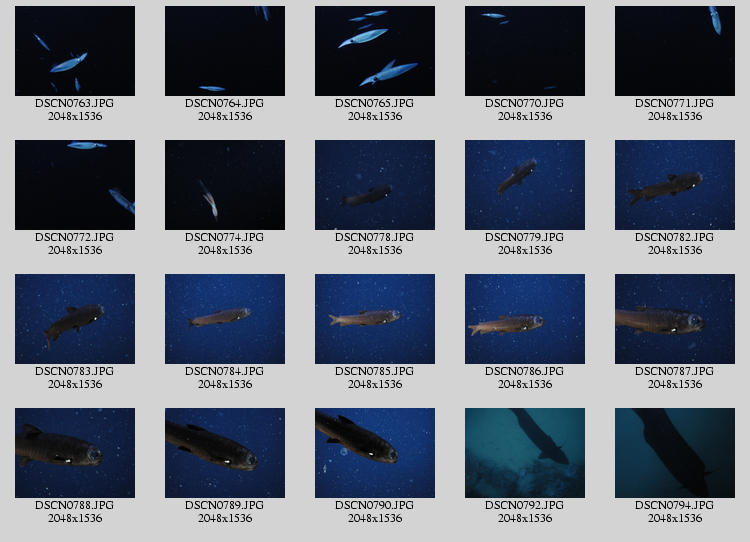Open the DSCN0783.JPG thumbnail
The width and height of the screenshot is (750, 542).
point(74,319)
